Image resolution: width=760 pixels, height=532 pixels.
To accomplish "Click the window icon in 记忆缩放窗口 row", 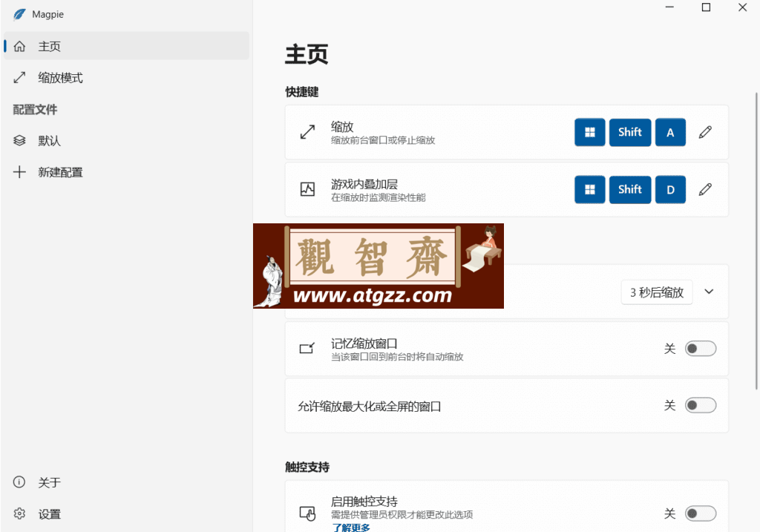I will [x=307, y=348].
